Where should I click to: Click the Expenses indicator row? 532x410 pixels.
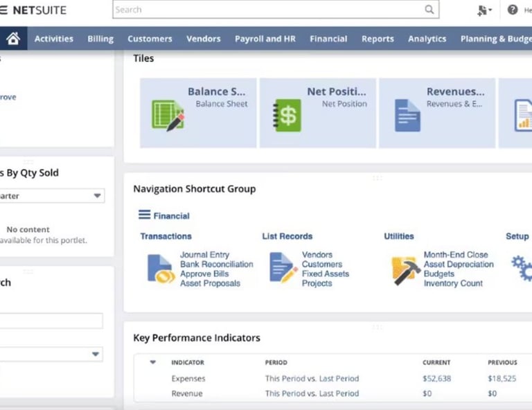[332, 378]
